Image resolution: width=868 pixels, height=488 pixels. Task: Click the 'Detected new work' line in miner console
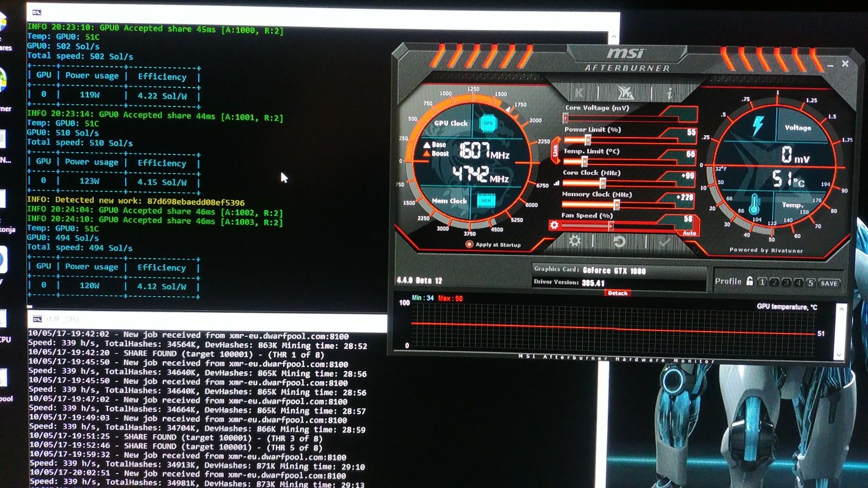pos(136,201)
